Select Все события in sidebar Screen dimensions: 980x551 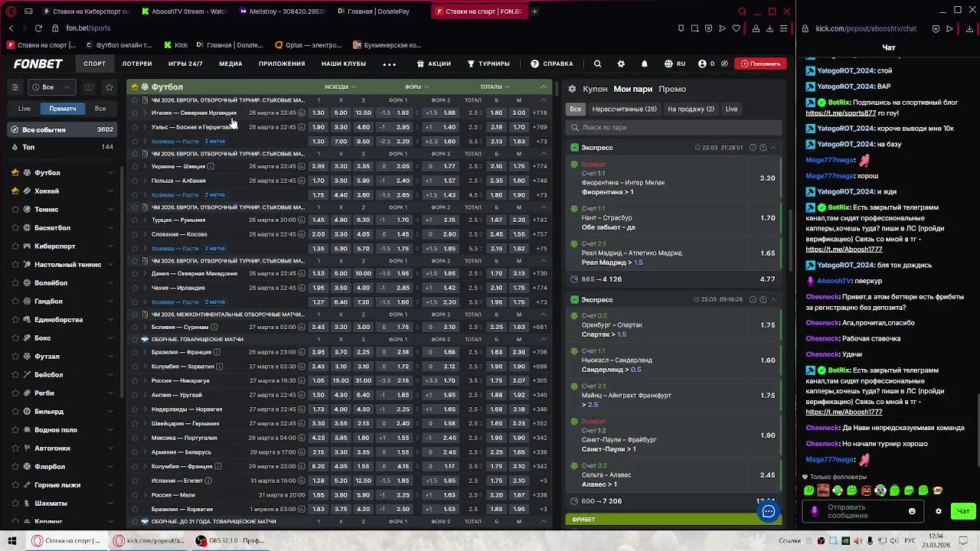(63, 129)
